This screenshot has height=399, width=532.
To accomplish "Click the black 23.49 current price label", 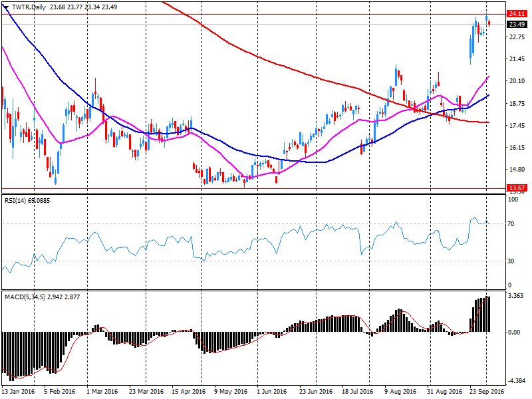I will [517, 25].
